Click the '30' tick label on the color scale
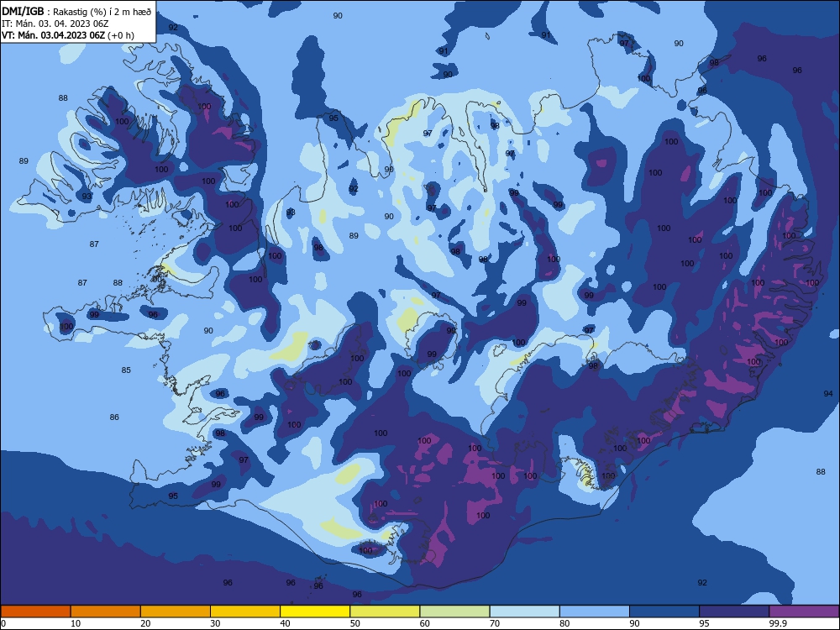Screen dimensions: 840x630 pos(215,623)
